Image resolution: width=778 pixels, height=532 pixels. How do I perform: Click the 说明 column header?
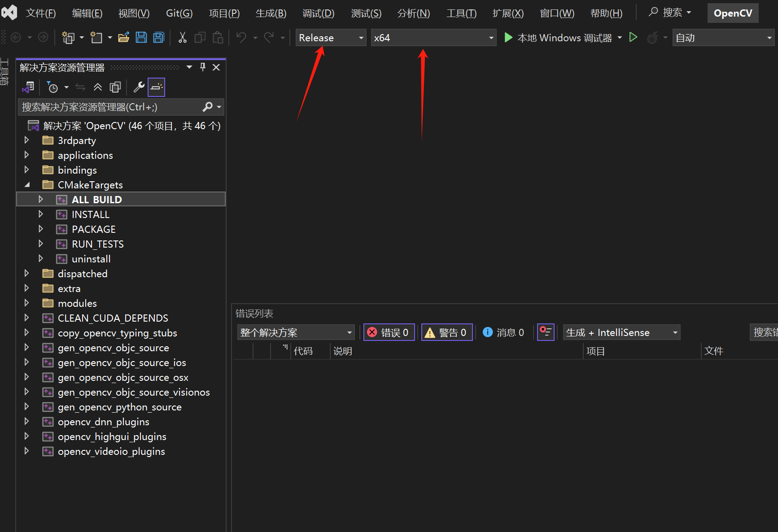pyautogui.click(x=343, y=351)
